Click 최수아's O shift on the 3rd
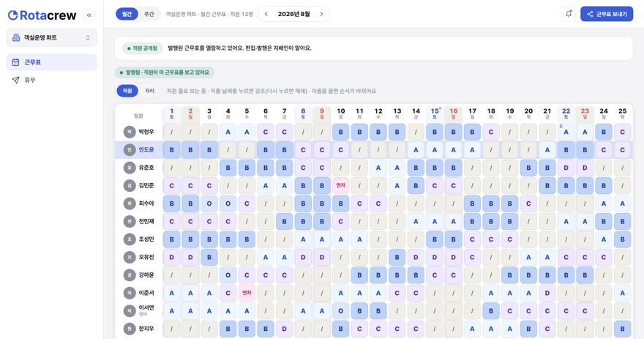Screen dimensions: 644x339 point(209,204)
